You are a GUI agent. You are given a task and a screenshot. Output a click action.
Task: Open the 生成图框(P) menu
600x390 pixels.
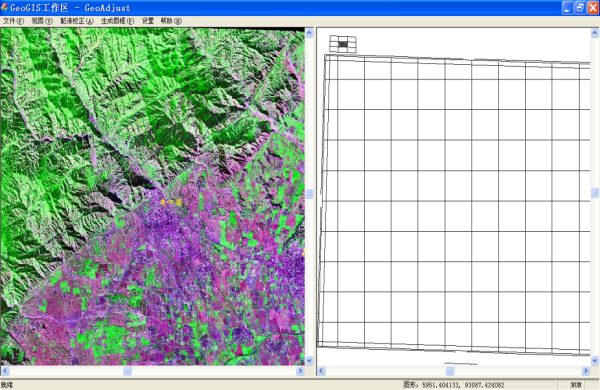[x=117, y=21]
